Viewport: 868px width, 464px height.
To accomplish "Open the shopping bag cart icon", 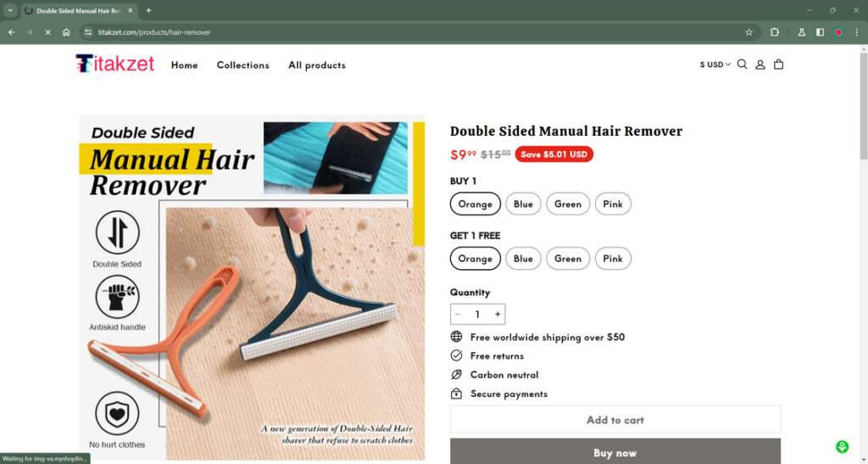I will tap(778, 64).
